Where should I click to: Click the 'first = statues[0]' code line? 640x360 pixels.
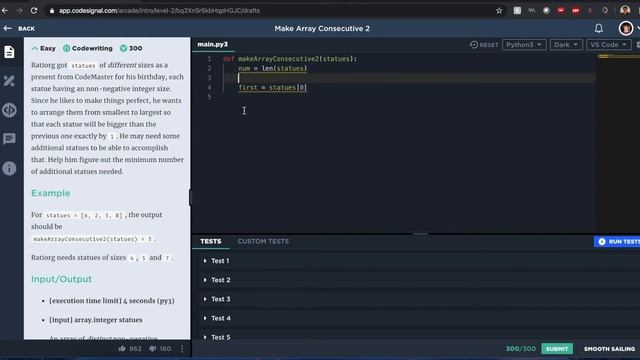[x=273, y=87]
